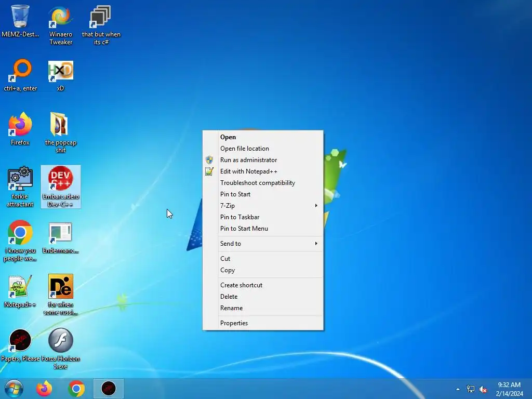The width and height of the screenshot is (532, 399).
Task: Choose Pin to Taskbar
Action: (x=263, y=217)
